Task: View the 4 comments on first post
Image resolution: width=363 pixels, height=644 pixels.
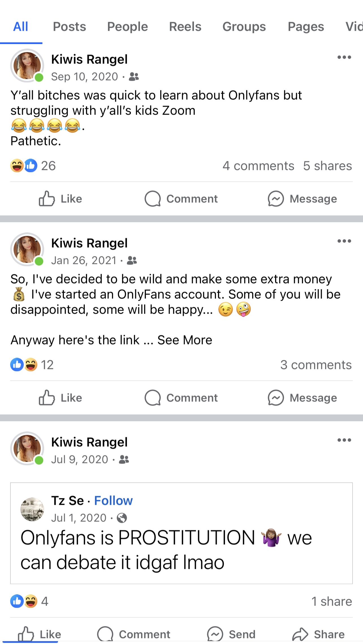Action: [258, 166]
